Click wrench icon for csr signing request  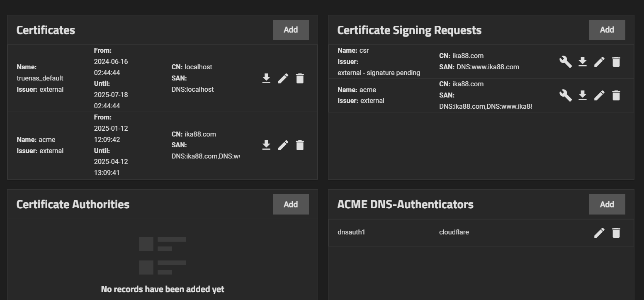566,62
